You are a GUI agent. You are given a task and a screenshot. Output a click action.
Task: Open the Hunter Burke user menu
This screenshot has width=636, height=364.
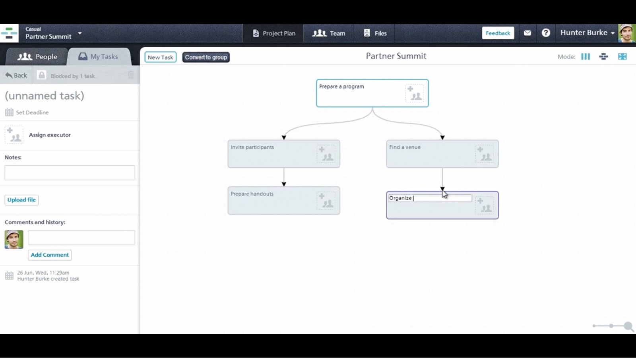pyautogui.click(x=588, y=33)
